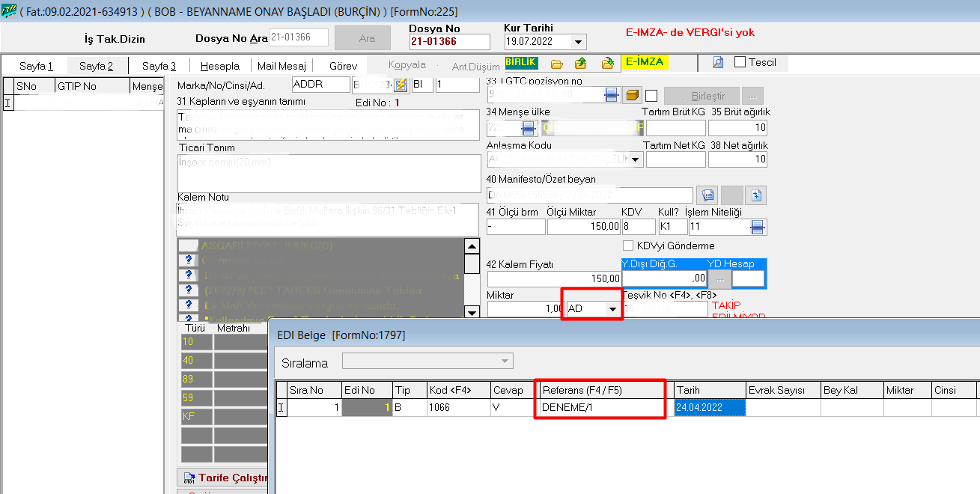Click question mark beside Gözetime tabidir
This screenshot has width=980, height=494.
(x=189, y=260)
